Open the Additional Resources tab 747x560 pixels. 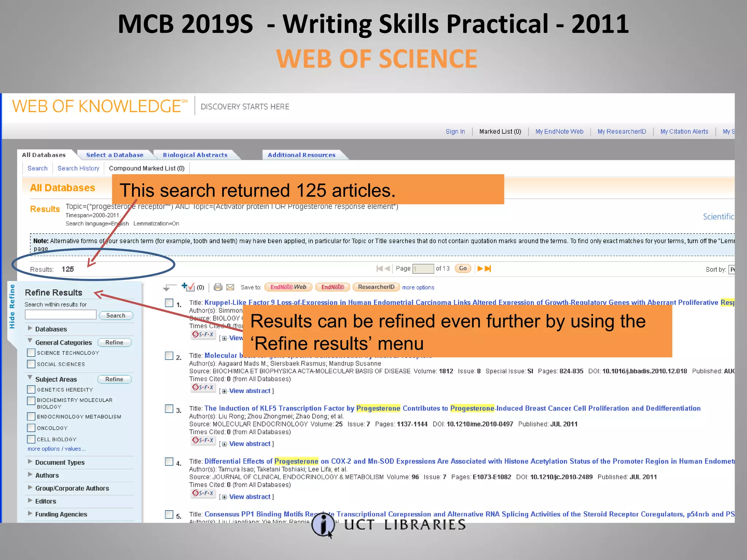point(302,155)
